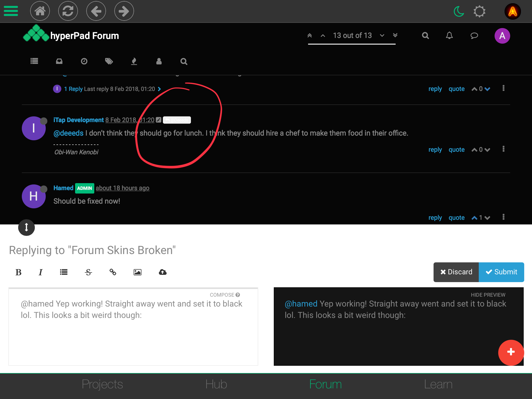The height and width of the screenshot is (399, 532).
Task: Switch to the Projects tab
Action: click(102, 384)
